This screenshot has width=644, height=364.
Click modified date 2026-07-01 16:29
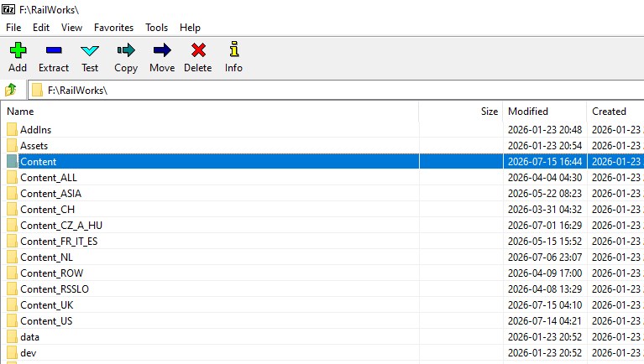(545, 226)
